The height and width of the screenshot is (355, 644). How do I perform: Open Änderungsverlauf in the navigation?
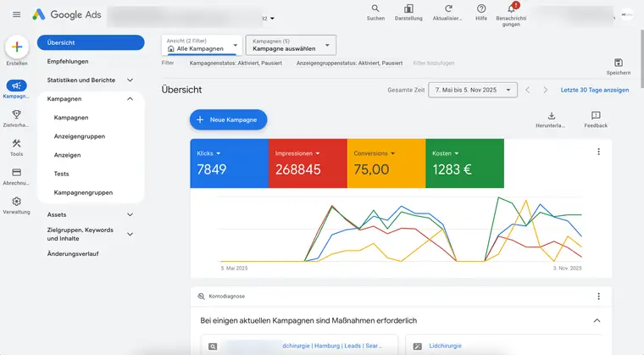(x=73, y=254)
